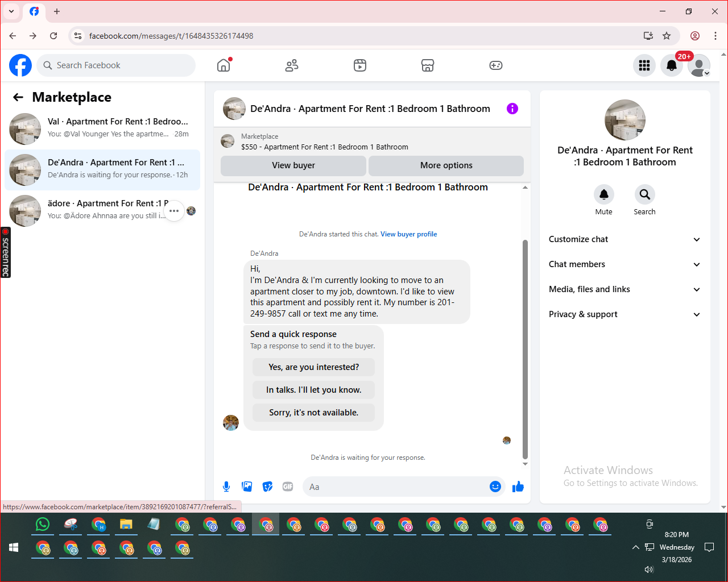Open the Chrome tab search dropdown
The image size is (728, 582).
pyautogui.click(x=11, y=11)
